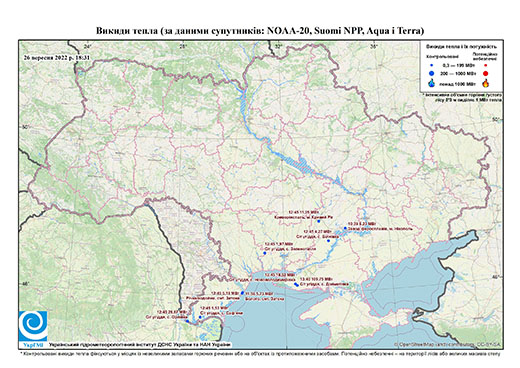Click the blue marker near Nikopol plant
The width and height of the screenshot is (520, 368).
(x=345, y=228)
